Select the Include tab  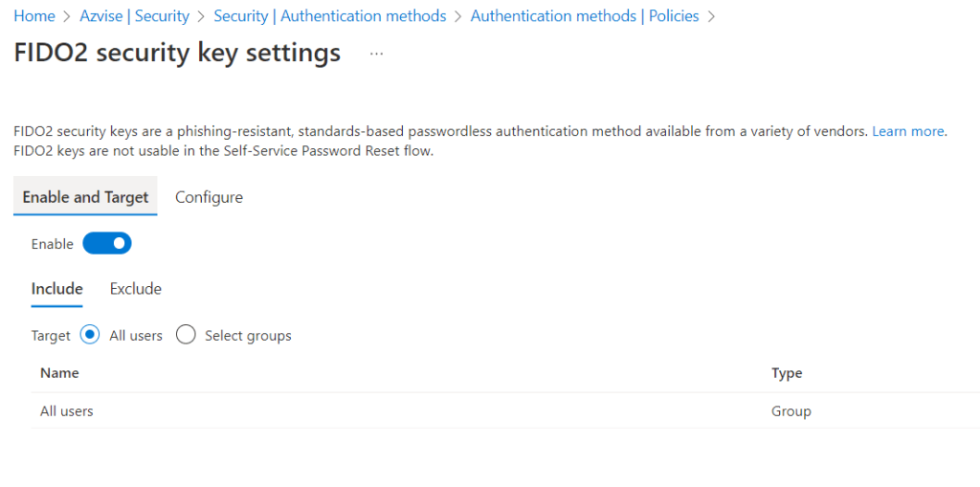[57, 289]
